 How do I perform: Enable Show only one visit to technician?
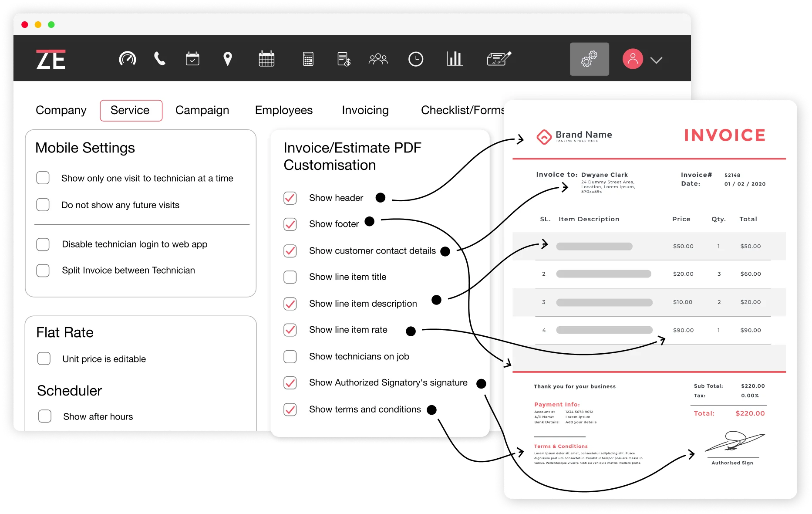(43, 178)
